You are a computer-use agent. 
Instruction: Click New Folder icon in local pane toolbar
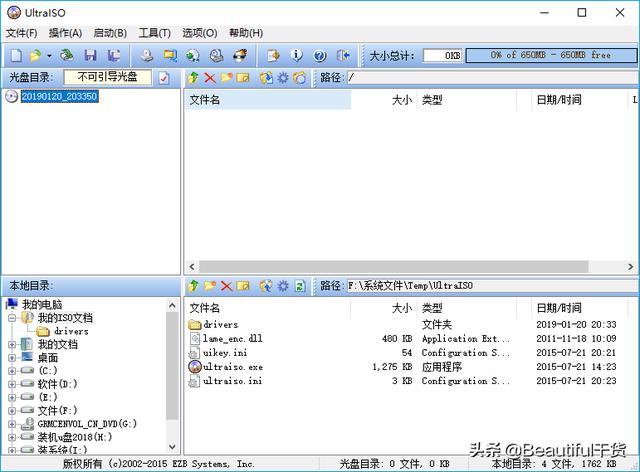coord(210,286)
